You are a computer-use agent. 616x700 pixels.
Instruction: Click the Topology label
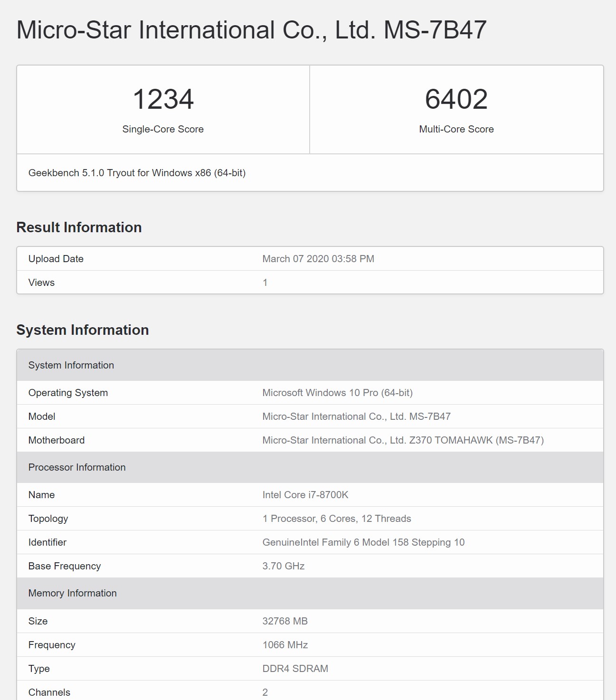[x=48, y=519]
